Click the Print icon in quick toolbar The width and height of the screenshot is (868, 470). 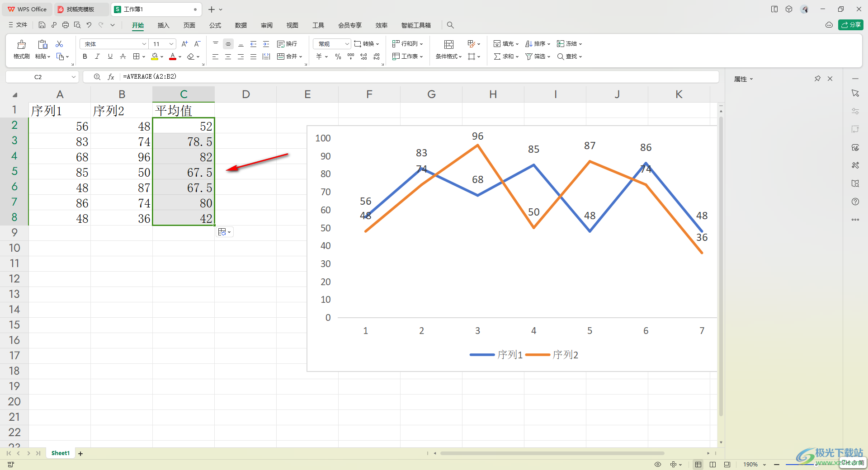click(66, 25)
